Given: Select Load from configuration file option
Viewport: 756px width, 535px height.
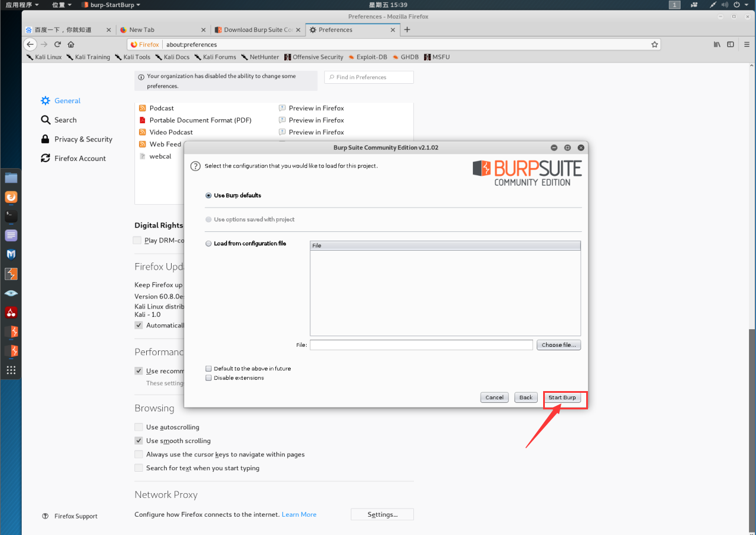Looking at the screenshot, I should [208, 244].
